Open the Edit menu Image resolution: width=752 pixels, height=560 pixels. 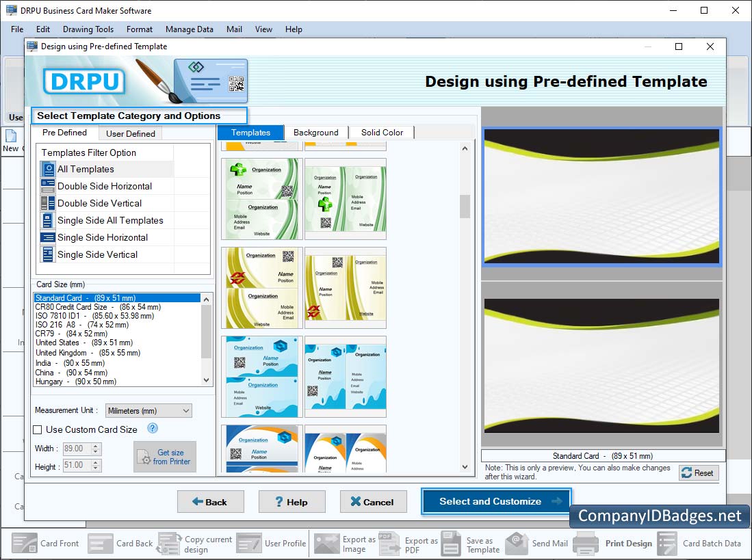tap(42, 29)
